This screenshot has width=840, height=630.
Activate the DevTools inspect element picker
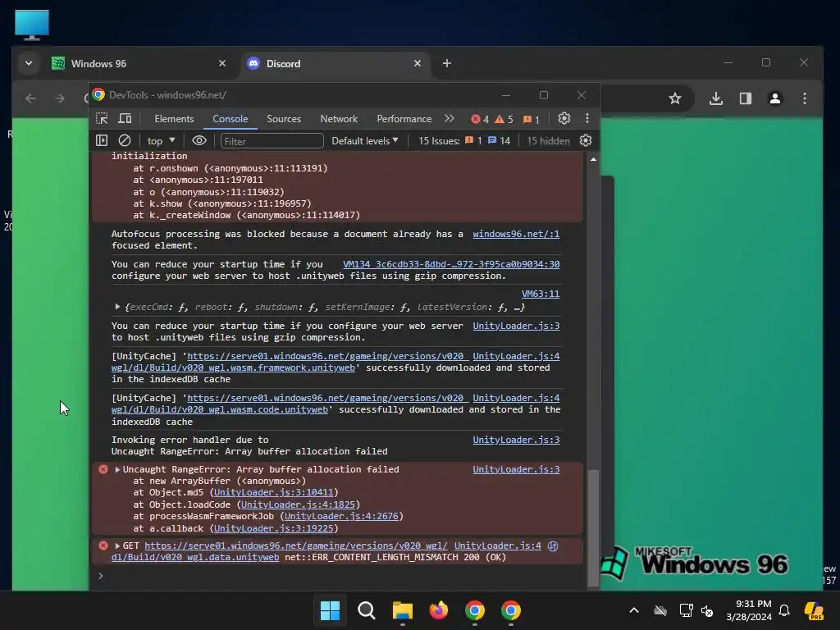click(102, 118)
